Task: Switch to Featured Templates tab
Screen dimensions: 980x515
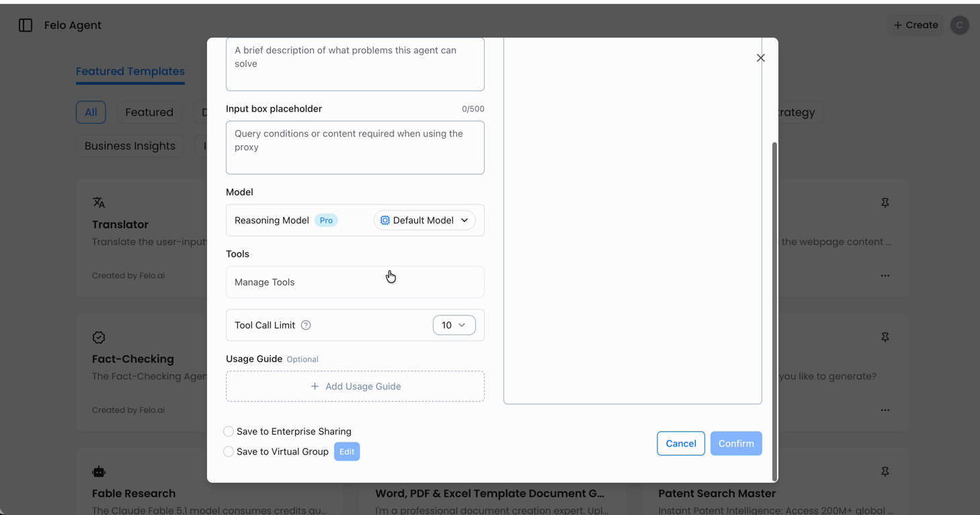Action: click(130, 71)
